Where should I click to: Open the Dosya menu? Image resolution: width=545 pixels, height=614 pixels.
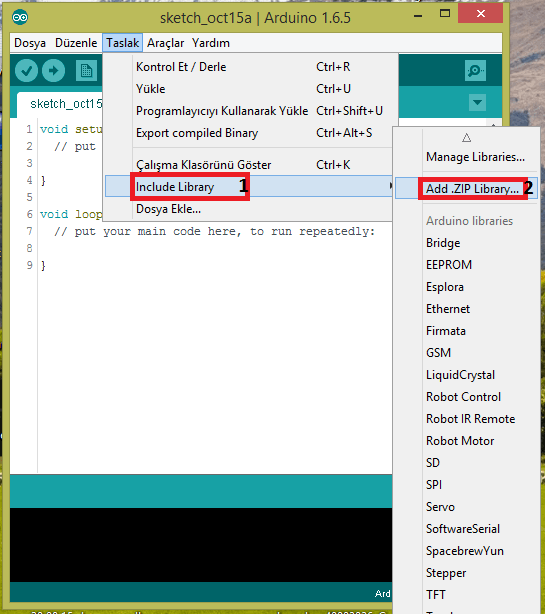click(30, 43)
